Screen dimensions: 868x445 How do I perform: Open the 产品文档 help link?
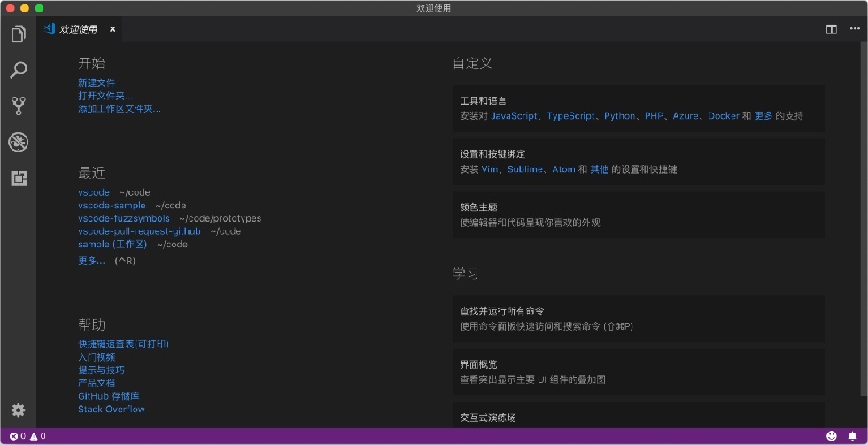(x=97, y=383)
